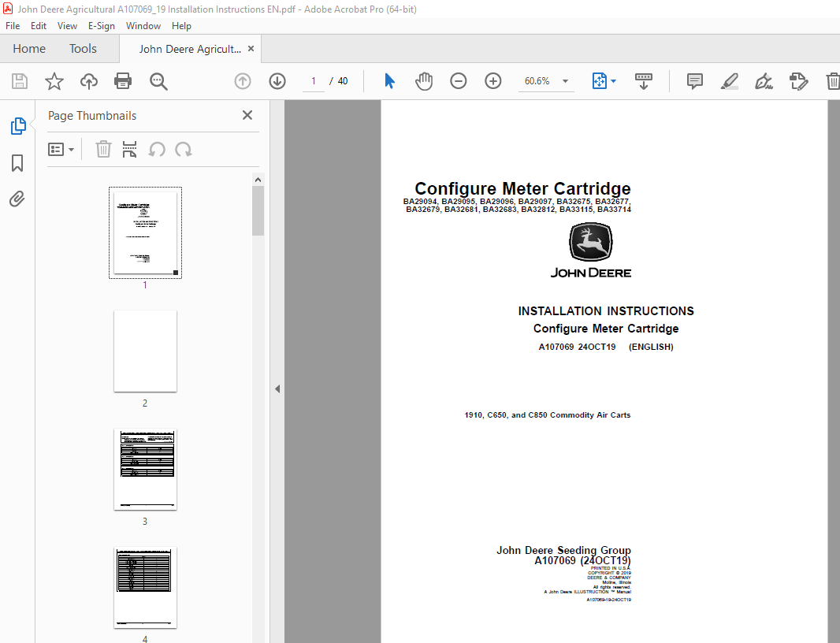Click 'INSTALLATION INSTRUCTIONS' text on page
The width and height of the screenshot is (840, 643).
[x=606, y=310]
